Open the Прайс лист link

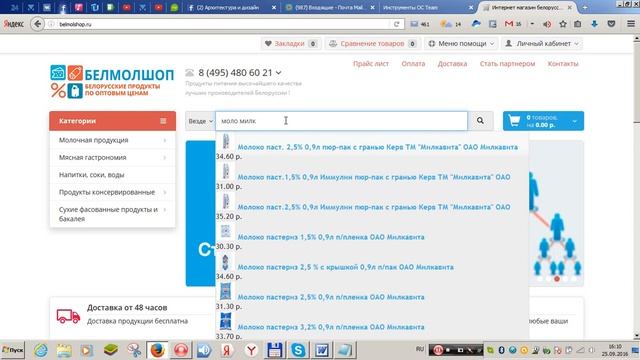tap(371, 64)
